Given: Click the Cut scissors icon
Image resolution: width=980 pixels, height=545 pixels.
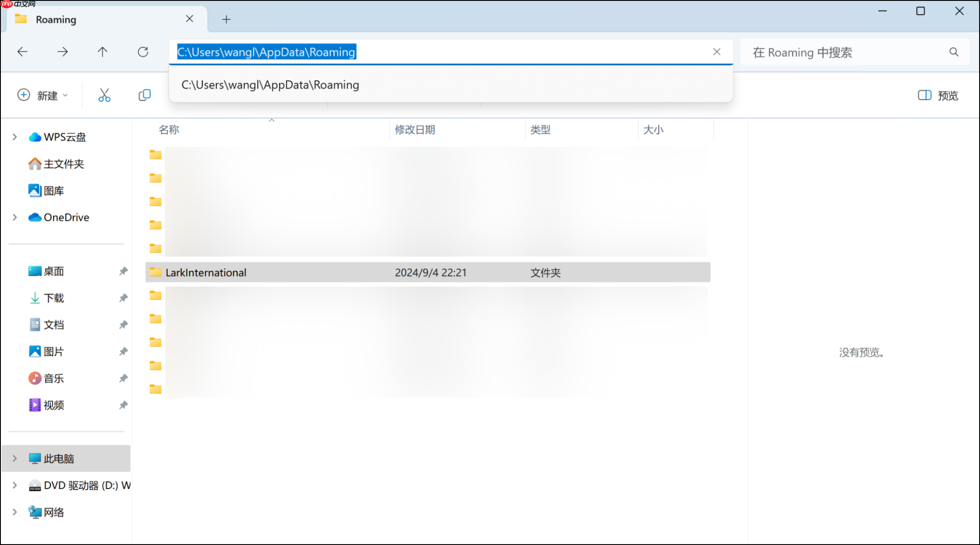Looking at the screenshot, I should pyautogui.click(x=104, y=95).
